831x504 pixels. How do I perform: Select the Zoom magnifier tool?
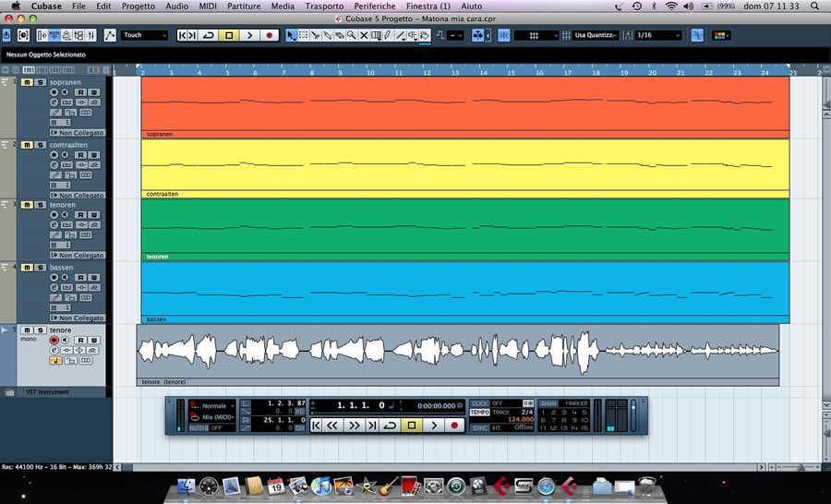click(x=352, y=35)
